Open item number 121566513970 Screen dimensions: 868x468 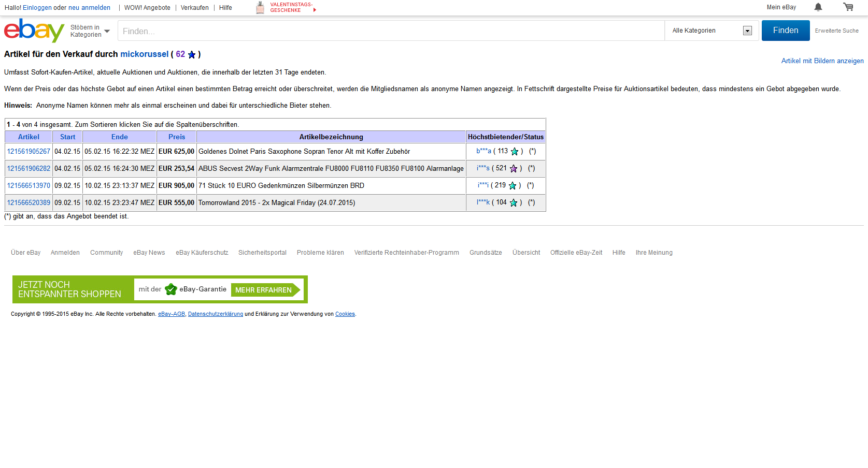point(29,186)
